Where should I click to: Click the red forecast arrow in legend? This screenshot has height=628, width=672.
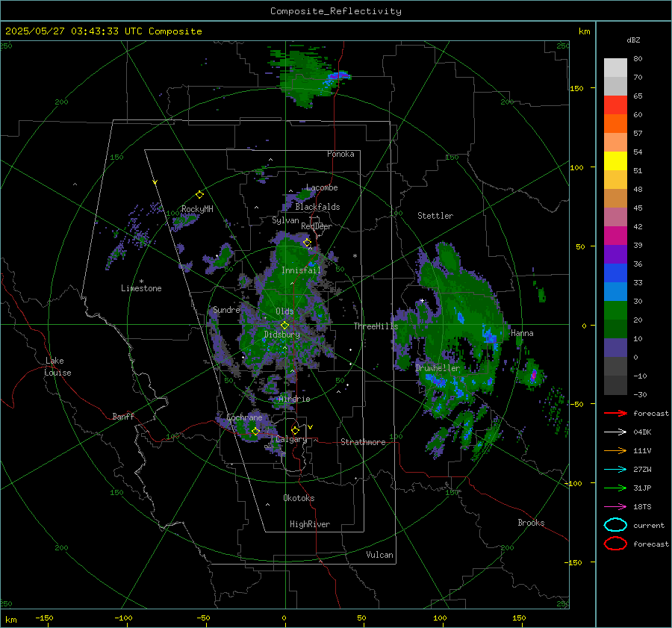coord(615,413)
